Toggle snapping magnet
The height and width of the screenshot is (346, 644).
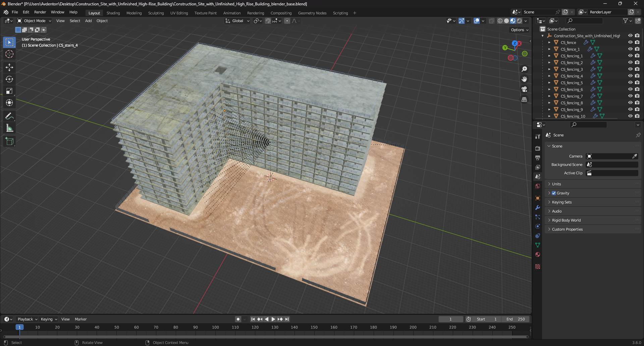pyautogui.click(x=268, y=21)
